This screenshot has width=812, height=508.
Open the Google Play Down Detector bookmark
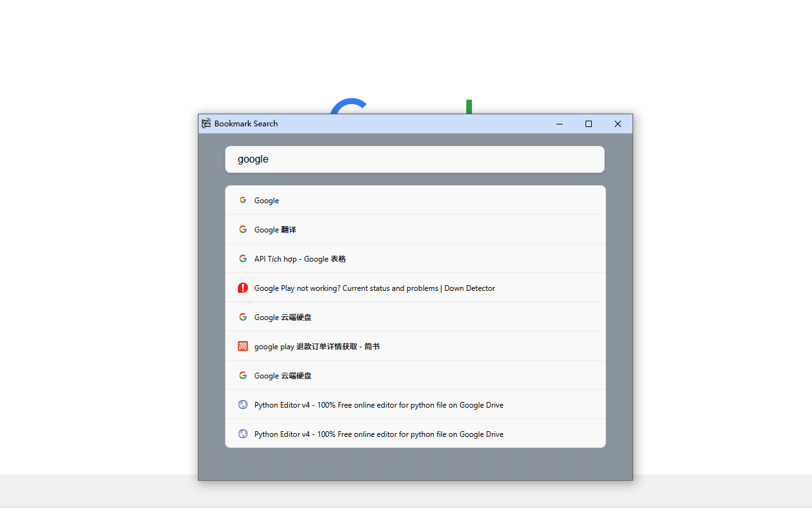tap(374, 288)
